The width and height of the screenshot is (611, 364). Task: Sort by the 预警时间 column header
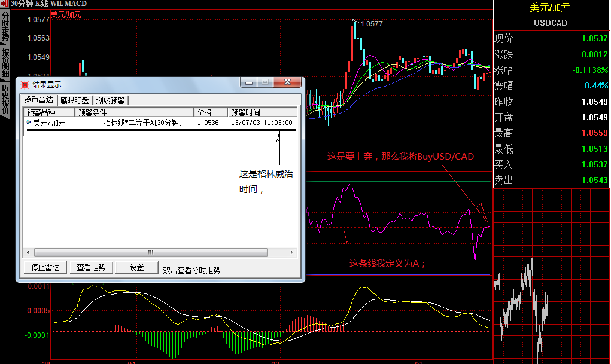point(262,112)
